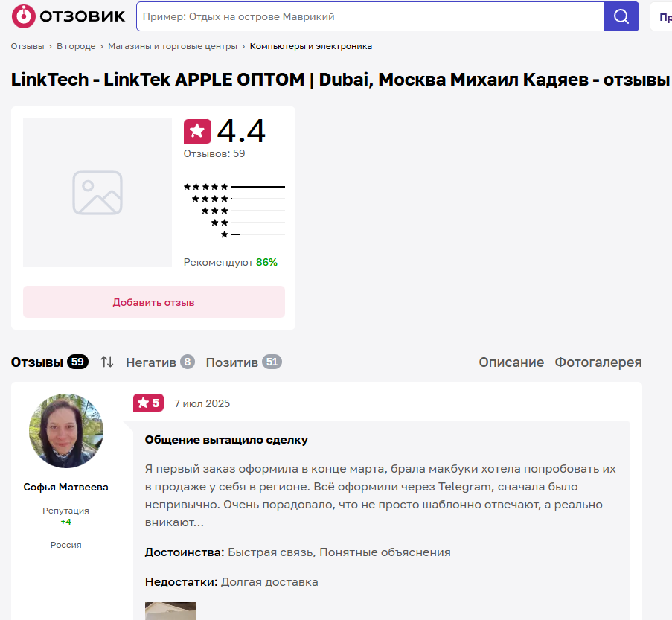Open the Otzovik logo homepage link
This screenshot has width=672, height=620.
point(68,16)
